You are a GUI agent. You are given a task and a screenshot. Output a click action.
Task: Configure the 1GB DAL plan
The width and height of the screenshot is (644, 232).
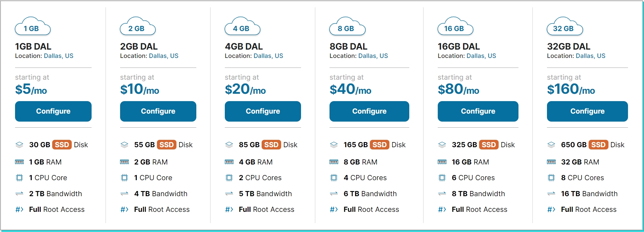coord(53,111)
